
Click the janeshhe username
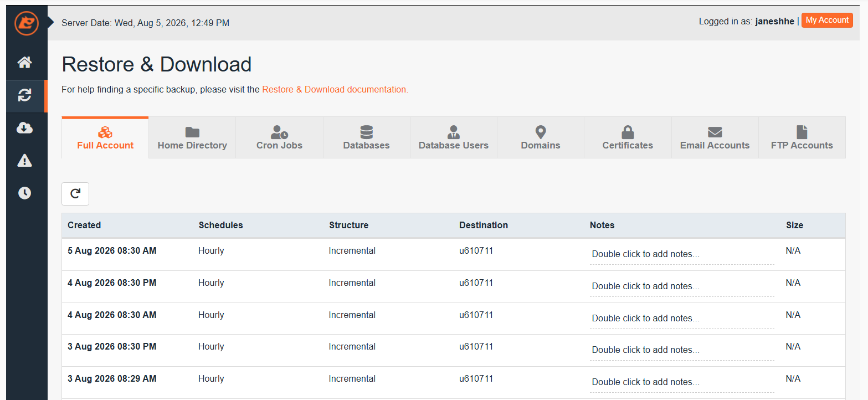pos(774,22)
